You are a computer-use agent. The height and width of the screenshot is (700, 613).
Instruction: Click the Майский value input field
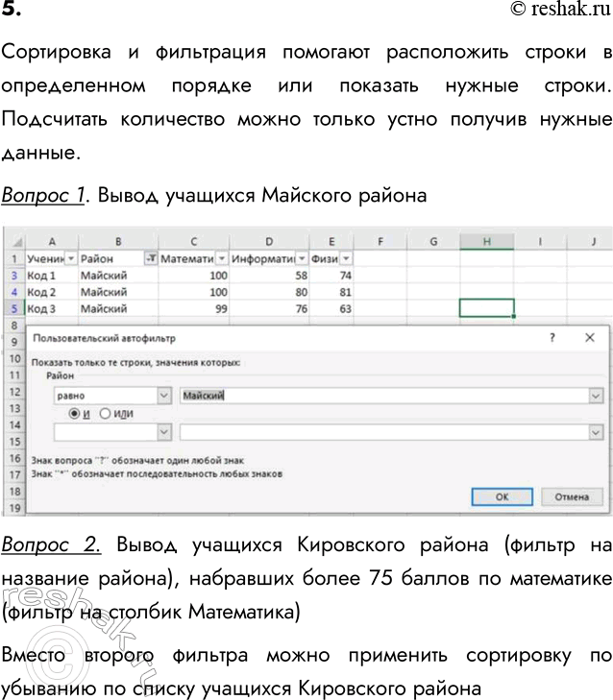click(x=382, y=395)
